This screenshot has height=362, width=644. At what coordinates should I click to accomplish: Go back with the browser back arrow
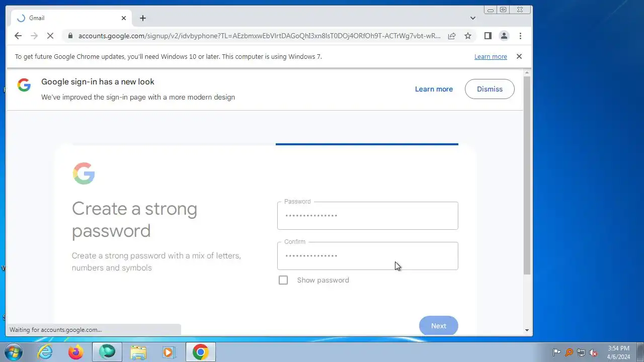(18, 36)
